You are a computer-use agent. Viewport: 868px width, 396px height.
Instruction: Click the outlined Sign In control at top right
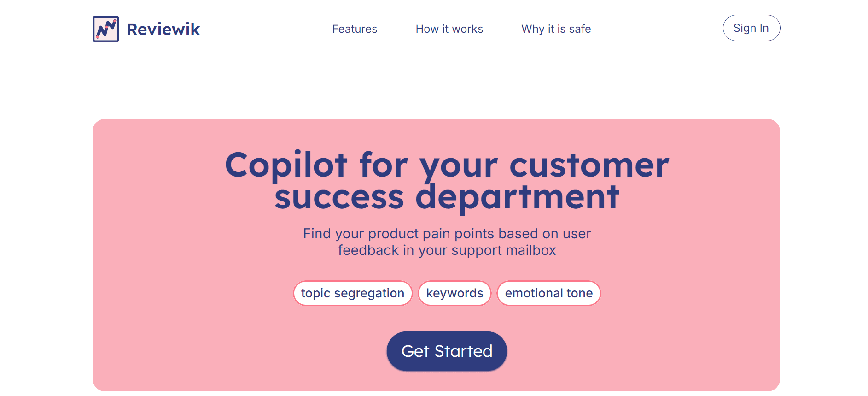pyautogui.click(x=751, y=28)
